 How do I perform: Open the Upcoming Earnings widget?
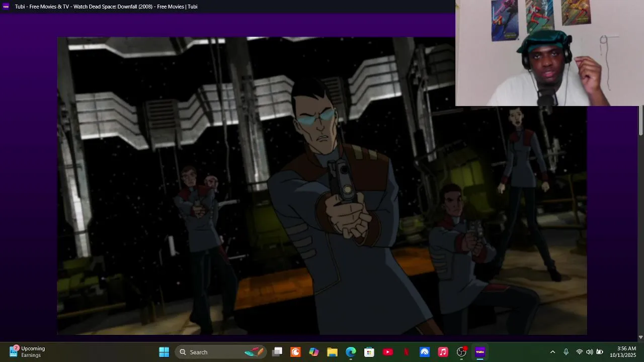[28, 352]
